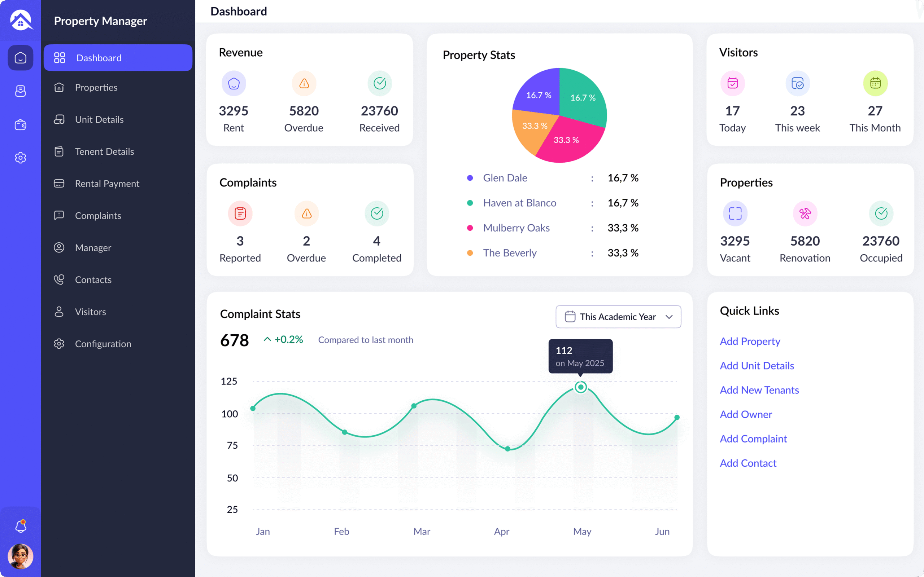924x577 pixels.
Task: Click the chevron arrow in year selector
Action: click(x=669, y=317)
